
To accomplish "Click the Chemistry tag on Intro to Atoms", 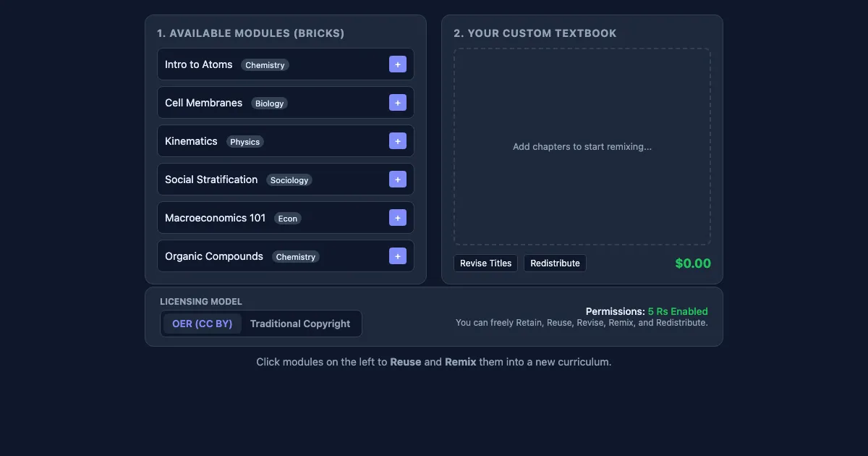I will pos(265,65).
